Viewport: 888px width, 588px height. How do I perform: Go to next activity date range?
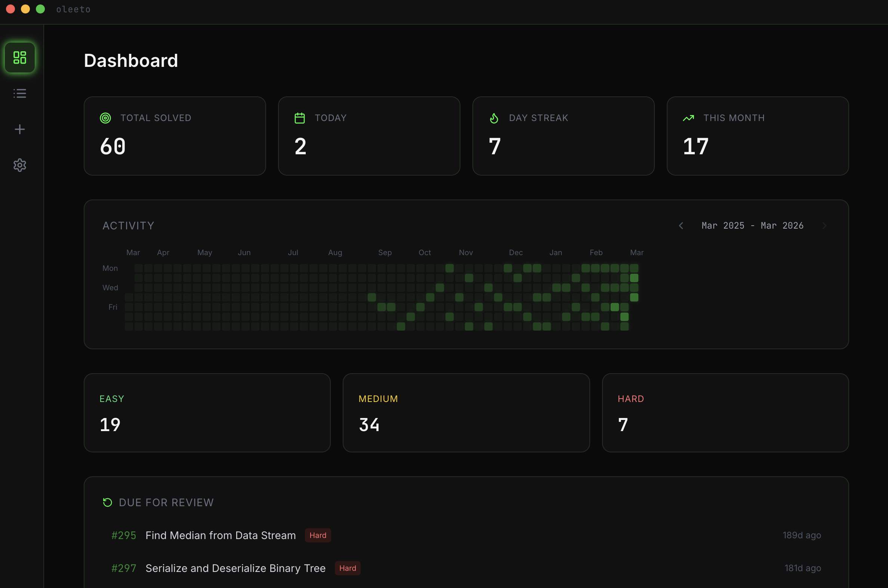tap(824, 225)
